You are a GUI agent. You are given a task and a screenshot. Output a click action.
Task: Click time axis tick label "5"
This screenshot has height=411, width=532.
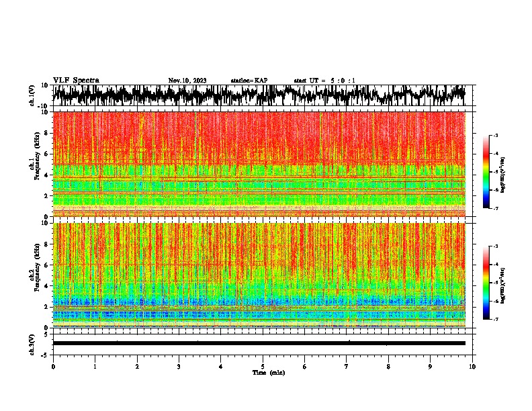pos(263,367)
